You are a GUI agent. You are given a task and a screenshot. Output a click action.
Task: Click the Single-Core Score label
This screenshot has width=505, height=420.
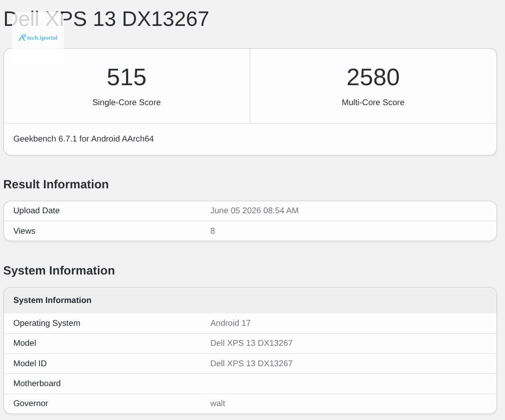point(127,102)
